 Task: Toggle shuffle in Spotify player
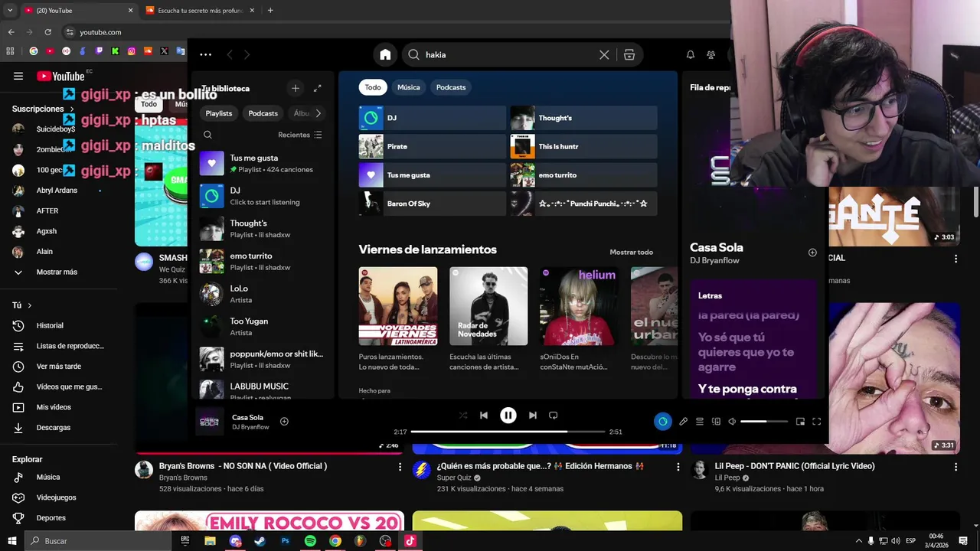(463, 415)
